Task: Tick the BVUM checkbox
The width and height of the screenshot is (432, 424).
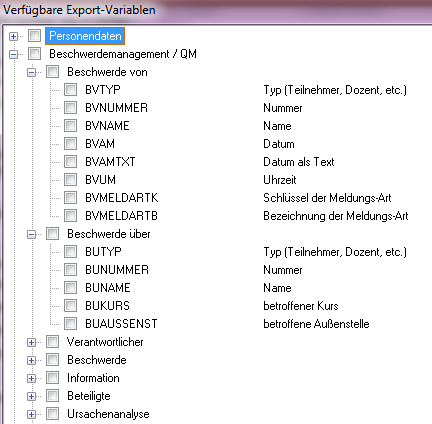Action: point(71,180)
